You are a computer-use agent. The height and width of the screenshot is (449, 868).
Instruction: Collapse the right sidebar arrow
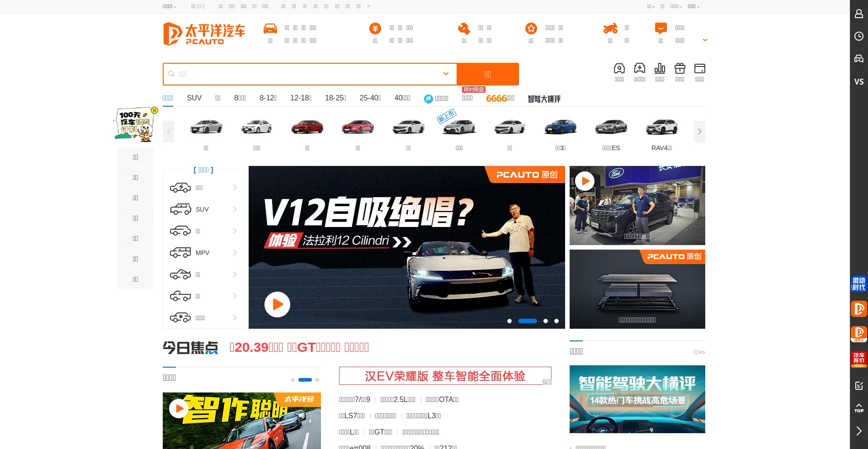[x=859, y=431]
